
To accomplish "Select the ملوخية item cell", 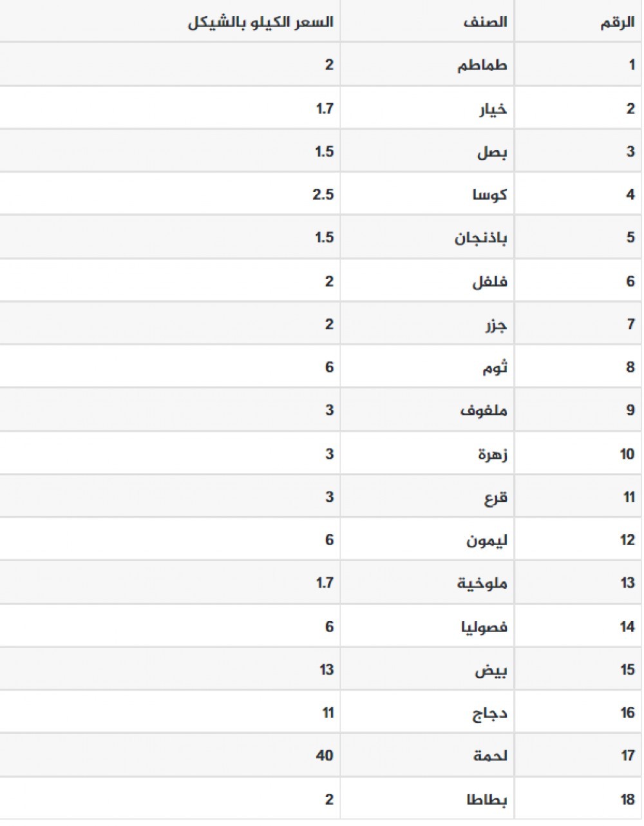I will point(482,583).
